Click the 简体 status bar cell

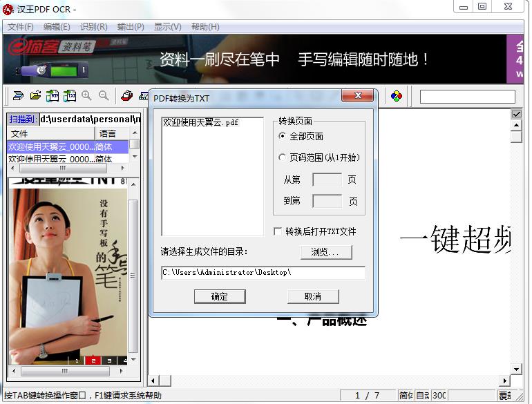(x=405, y=395)
